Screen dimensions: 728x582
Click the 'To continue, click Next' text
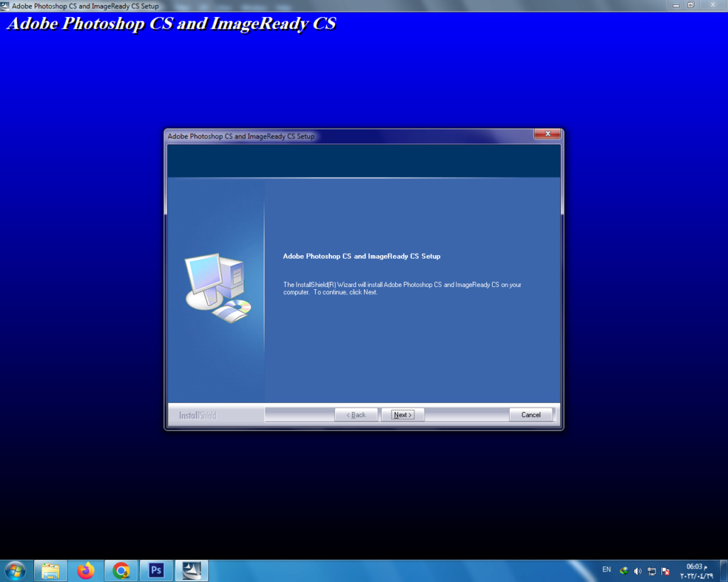coord(345,292)
